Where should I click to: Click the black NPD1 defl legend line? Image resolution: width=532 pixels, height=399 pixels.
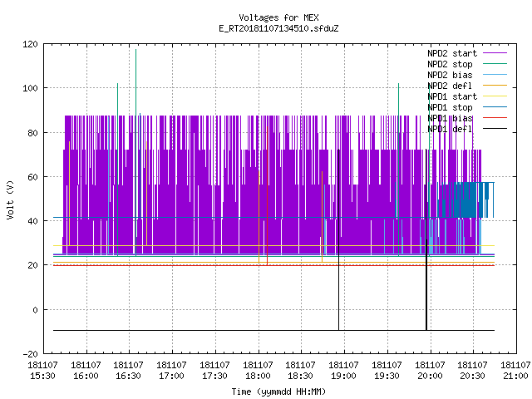[x=495, y=129]
